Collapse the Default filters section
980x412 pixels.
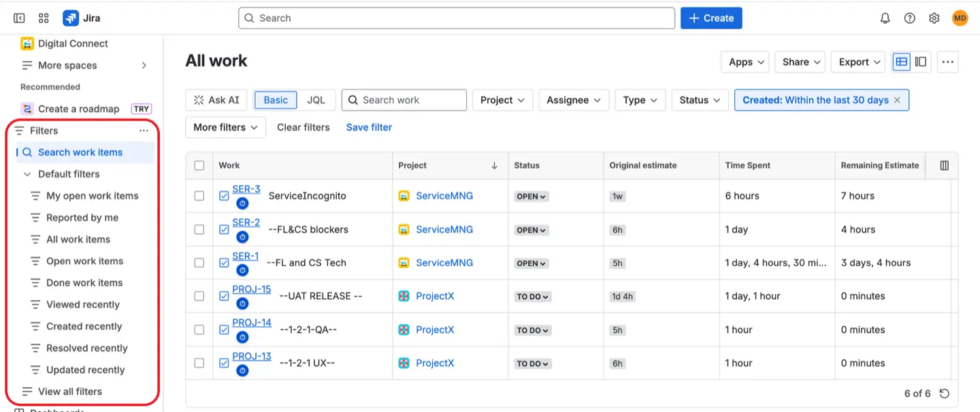[x=27, y=174]
